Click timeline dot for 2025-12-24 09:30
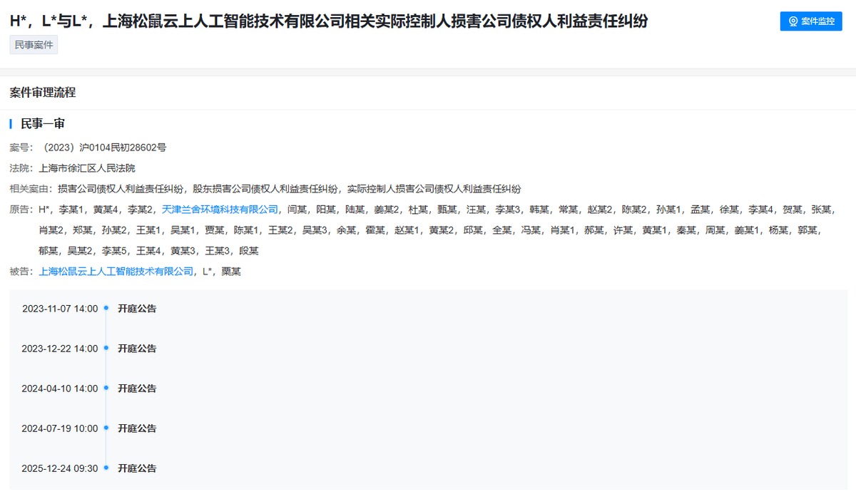Screen dimensions: 856x504 (x=106, y=468)
